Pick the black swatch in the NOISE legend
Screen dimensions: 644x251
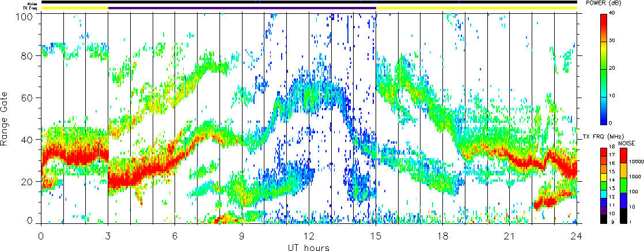point(623,216)
